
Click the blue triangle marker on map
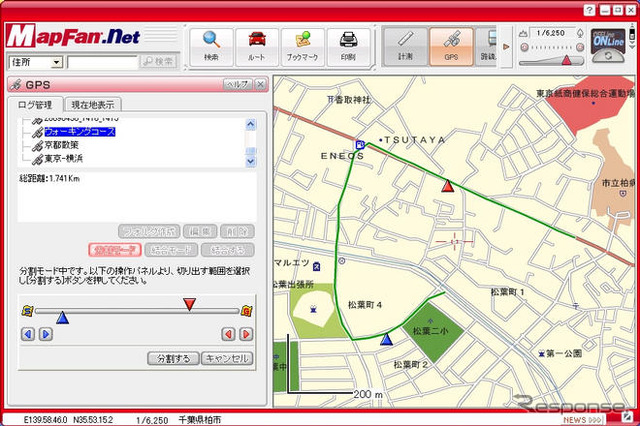click(x=386, y=339)
